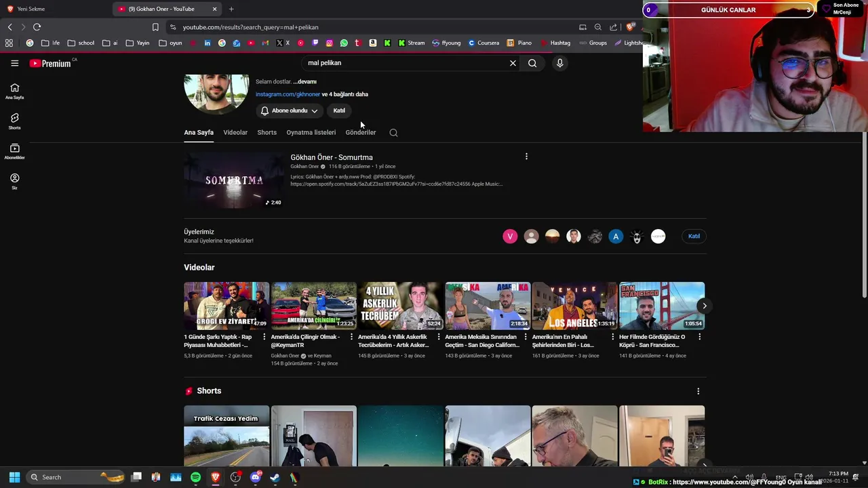Viewport: 868px width, 488px height.
Task: Click the zoom-out magnifier in address bar
Action: [x=597, y=27]
